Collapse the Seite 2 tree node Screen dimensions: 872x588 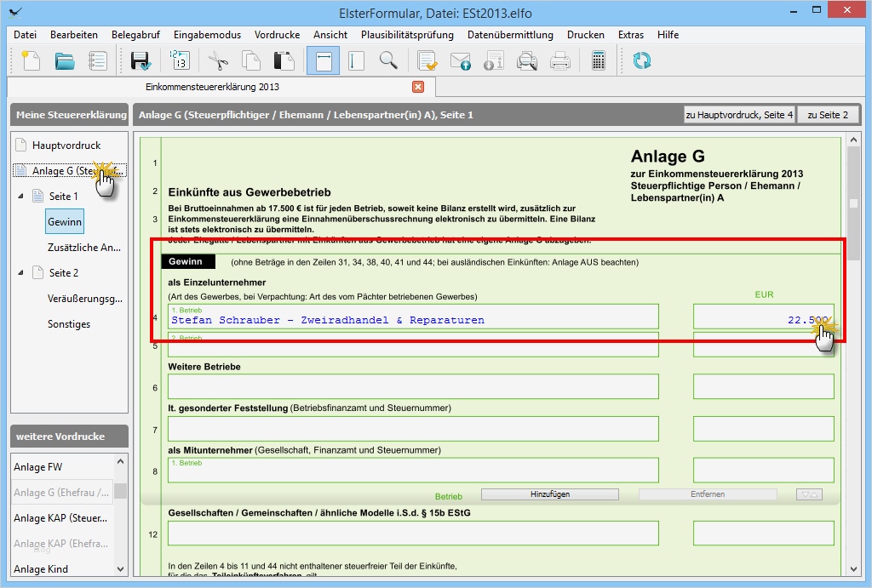point(20,273)
